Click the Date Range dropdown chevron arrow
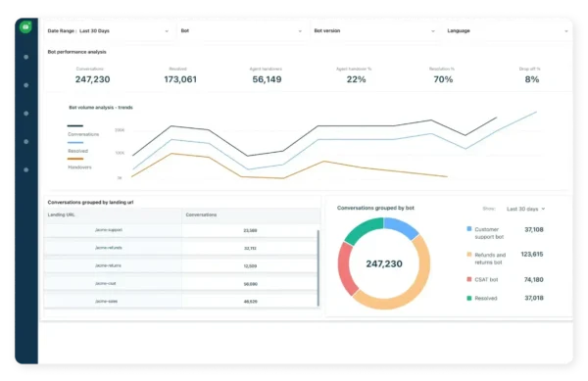This screenshot has height=381, width=588. (x=167, y=31)
